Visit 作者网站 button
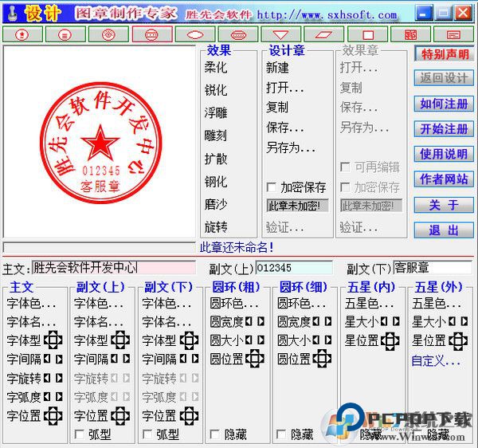The width and height of the screenshot is (478, 448). [445, 179]
